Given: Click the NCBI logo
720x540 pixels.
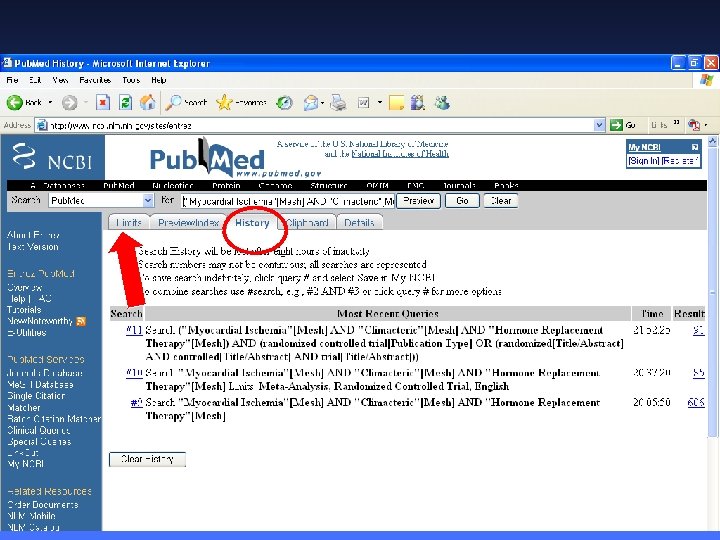Looking at the screenshot, I should pyautogui.click(x=52, y=157).
